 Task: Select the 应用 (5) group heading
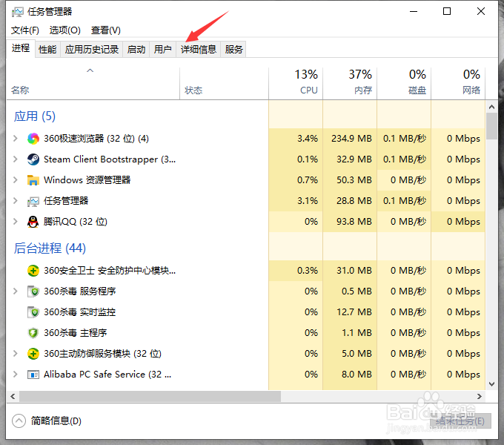pos(34,116)
